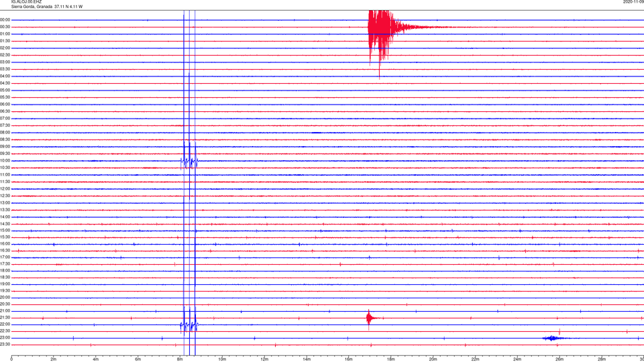This screenshot has height=362, width=644.
Task: Click the 22m tick label on time axis
Action: point(475,359)
